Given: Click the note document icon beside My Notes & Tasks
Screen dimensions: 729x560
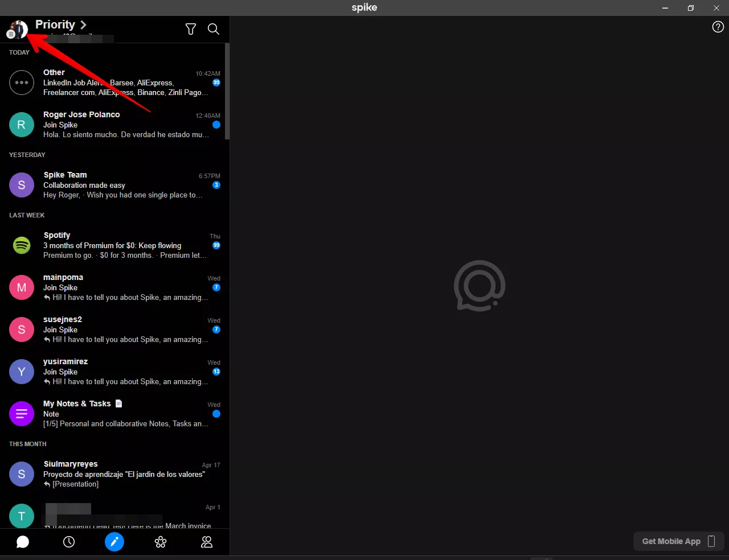Looking at the screenshot, I should pos(118,403).
